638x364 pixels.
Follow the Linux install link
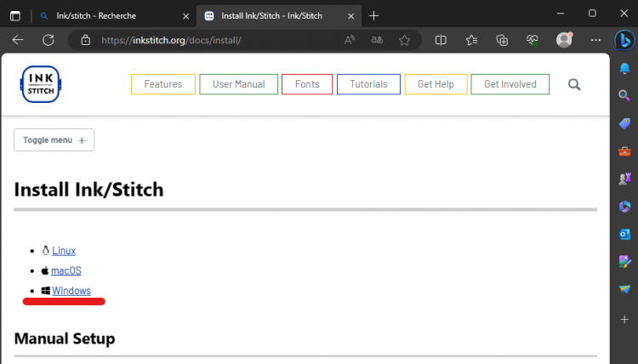click(64, 251)
